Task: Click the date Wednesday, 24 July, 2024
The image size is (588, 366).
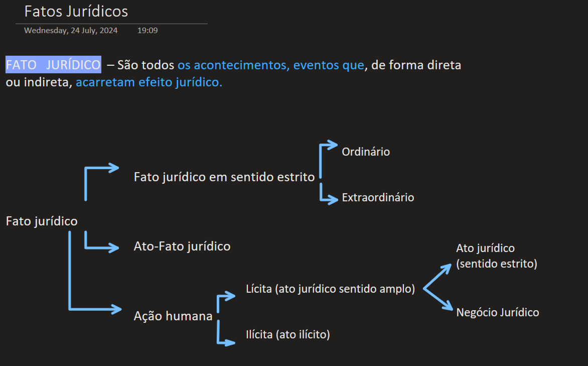Action: (71, 31)
